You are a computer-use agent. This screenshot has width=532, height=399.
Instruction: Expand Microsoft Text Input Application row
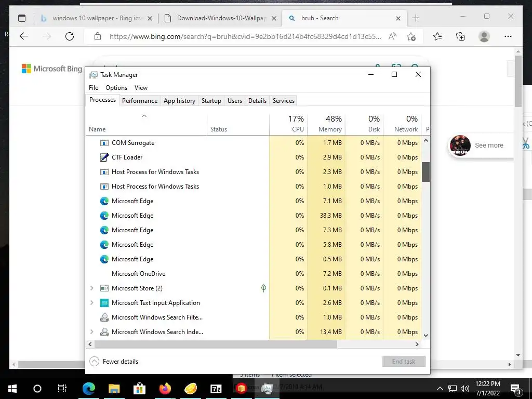(91, 303)
